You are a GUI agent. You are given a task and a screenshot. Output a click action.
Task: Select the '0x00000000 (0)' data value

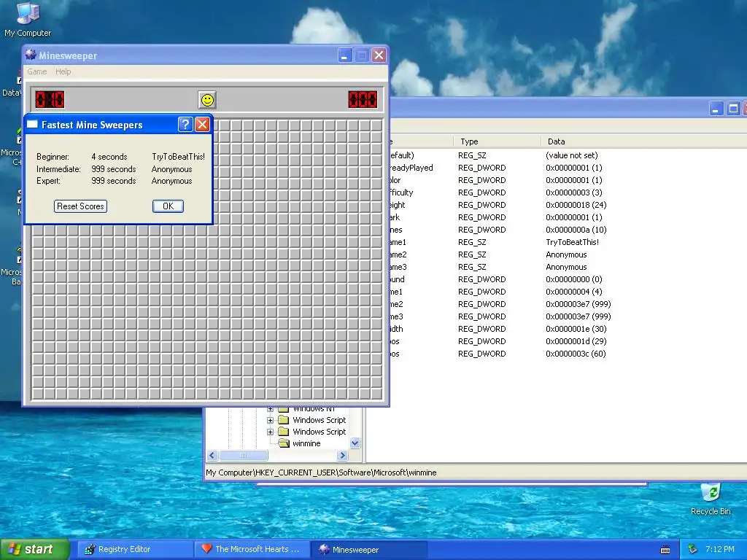[x=574, y=279]
